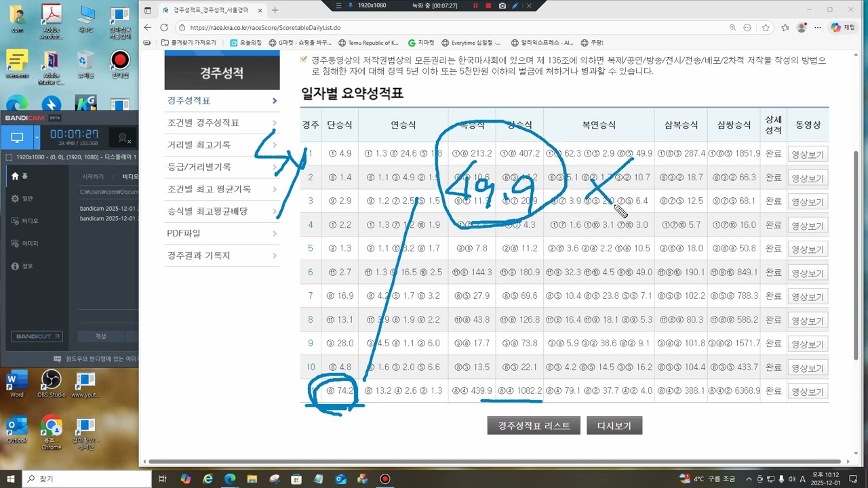Open the 일반 settings in Bandicam sidebar
This screenshot has width=868, height=488.
[x=22, y=199]
